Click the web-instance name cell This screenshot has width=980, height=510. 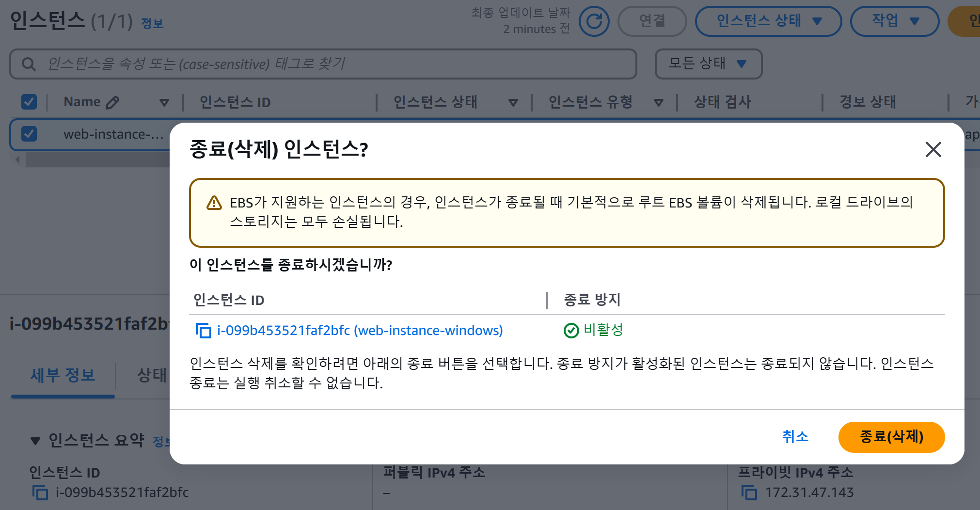tap(113, 134)
